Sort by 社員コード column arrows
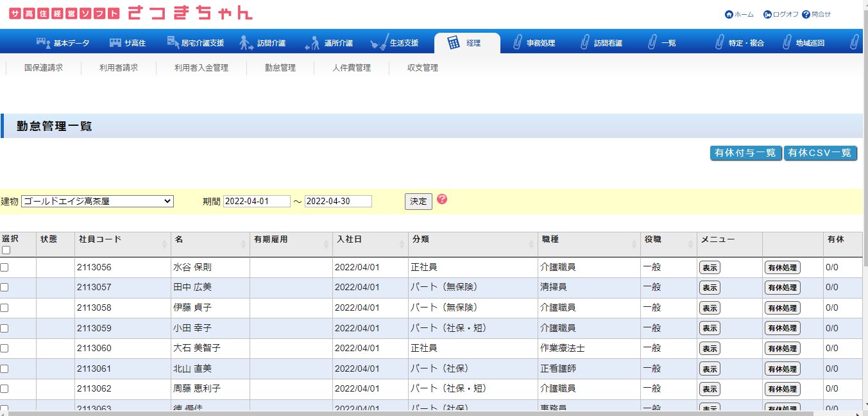 tap(165, 244)
